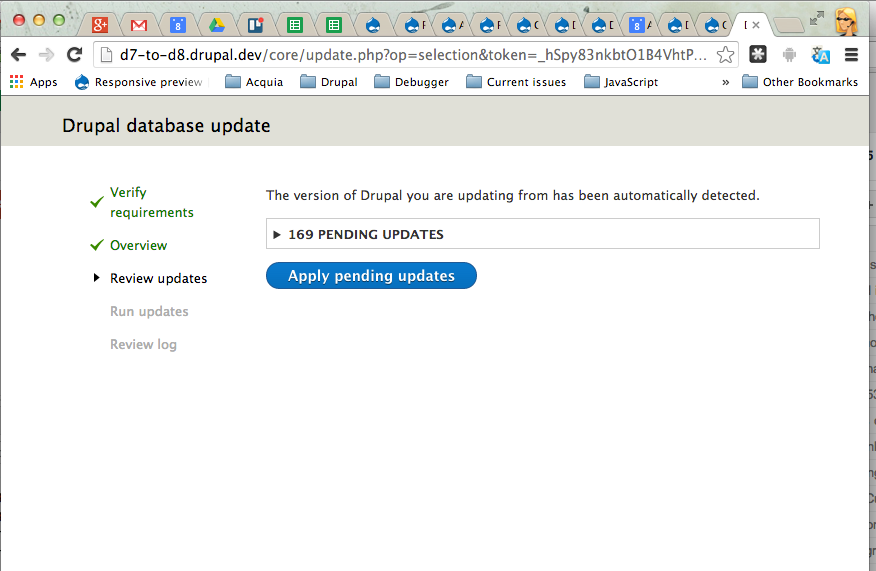This screenshot has height=571, width=876.
Task: Open the Google Translate extension icon
Action: pos(820,55)
